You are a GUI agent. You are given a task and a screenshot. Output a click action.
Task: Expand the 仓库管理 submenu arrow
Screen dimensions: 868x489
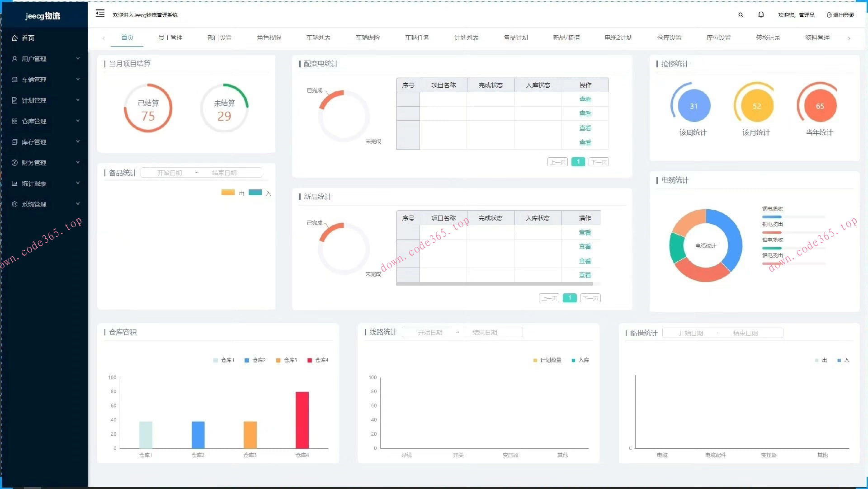[78, 121]
